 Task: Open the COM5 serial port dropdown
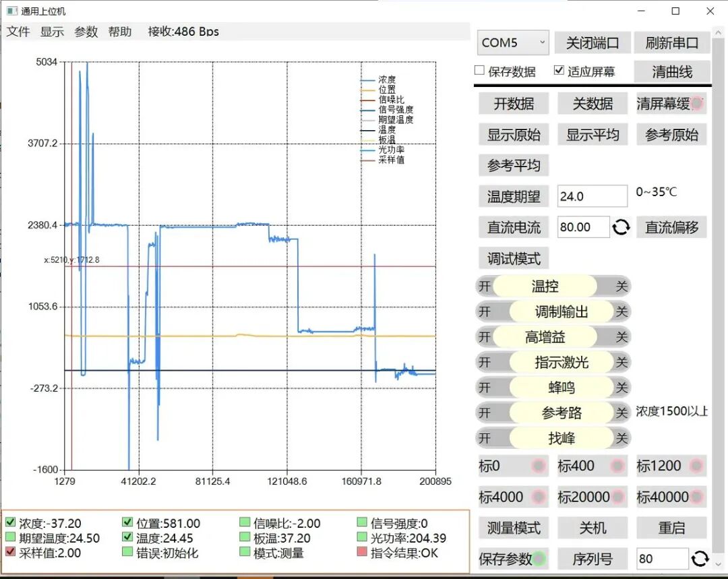(513, 42)
